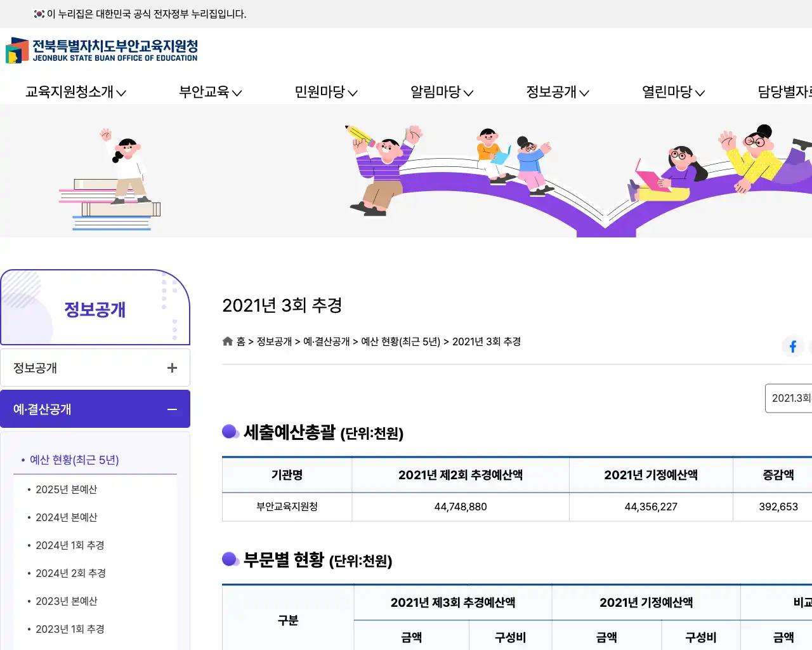Click the 44,356,227 table cell
812x650 pixels.
point(651,507)
